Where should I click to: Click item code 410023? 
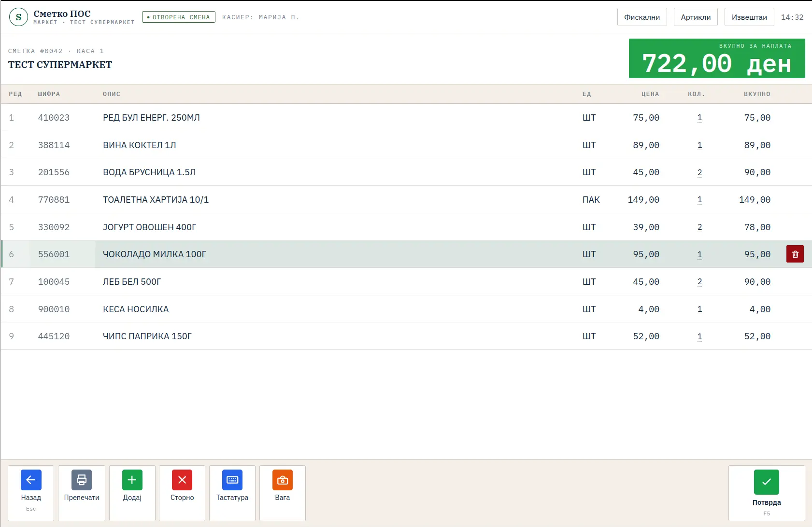(x=54, y=118)
